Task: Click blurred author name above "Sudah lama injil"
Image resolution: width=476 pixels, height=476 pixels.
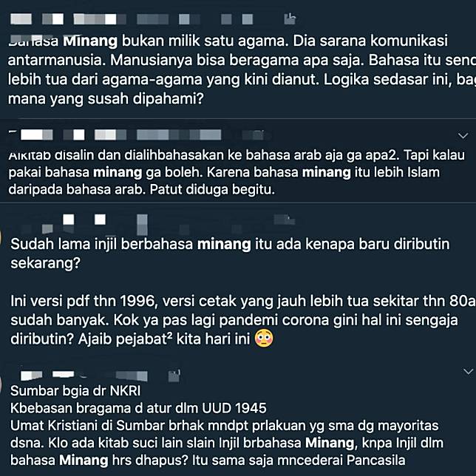Action: 85,225
